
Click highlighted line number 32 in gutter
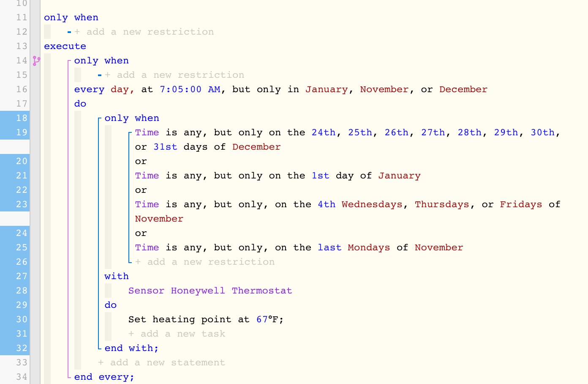click(x=22, y=348)
